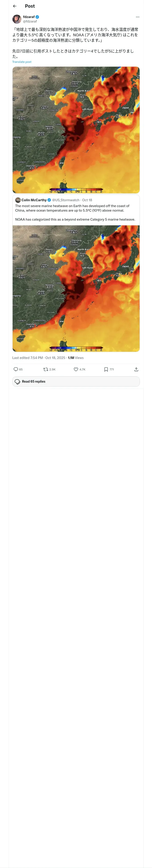Click the @US_Stormwatch handle
Screen dimensions: 152x868
tap(65, 200)
